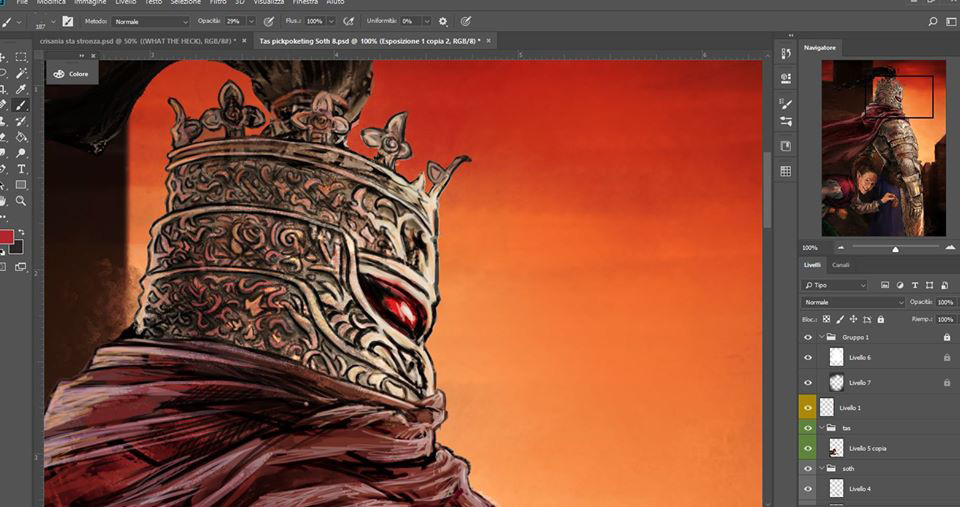Select the Zoom magnifier tool

pos(21,201)
